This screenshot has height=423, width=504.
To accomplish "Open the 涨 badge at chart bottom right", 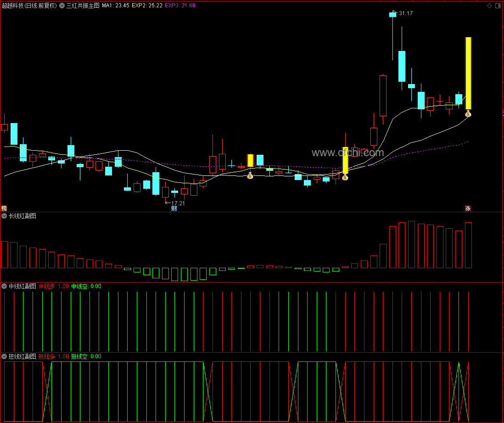I will [468, 208].
